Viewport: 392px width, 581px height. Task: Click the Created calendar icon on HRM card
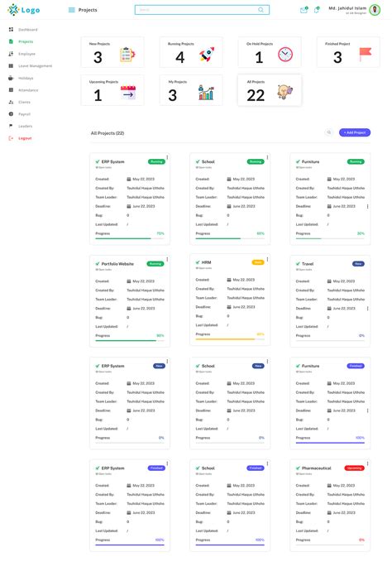229,280
